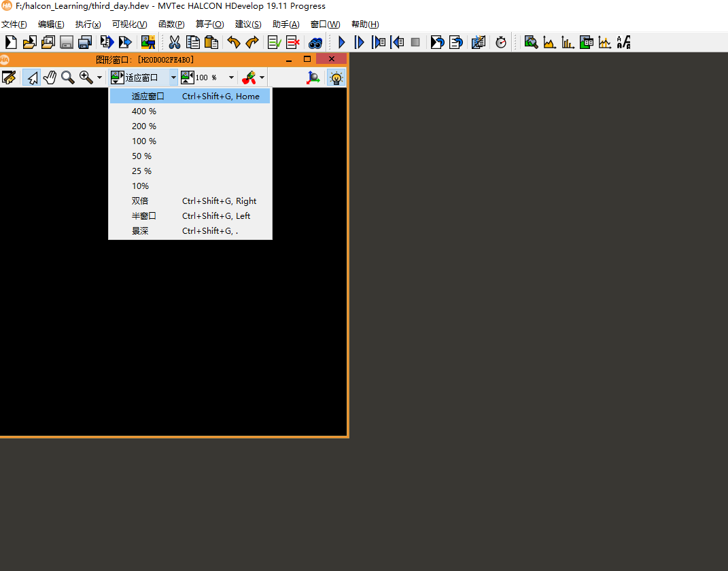Choose 100 % from zoom list

190,141
